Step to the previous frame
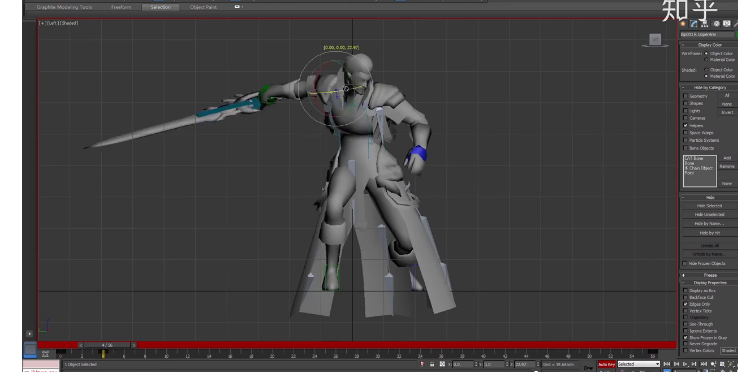The width and height of the screenshot is (738, 372). pos(676,364)
